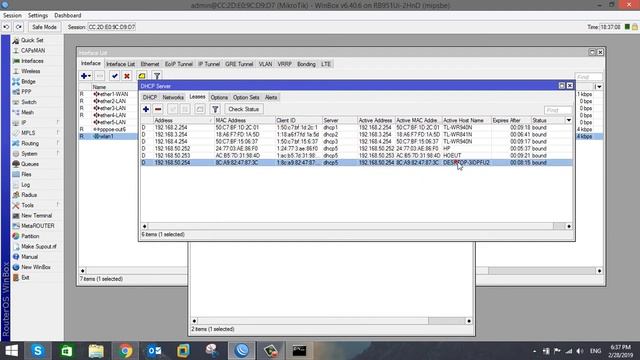This screenshot has width=640, height=360.
Task: Add new DHCP lease with plus icon
Action: coord(146,109)
